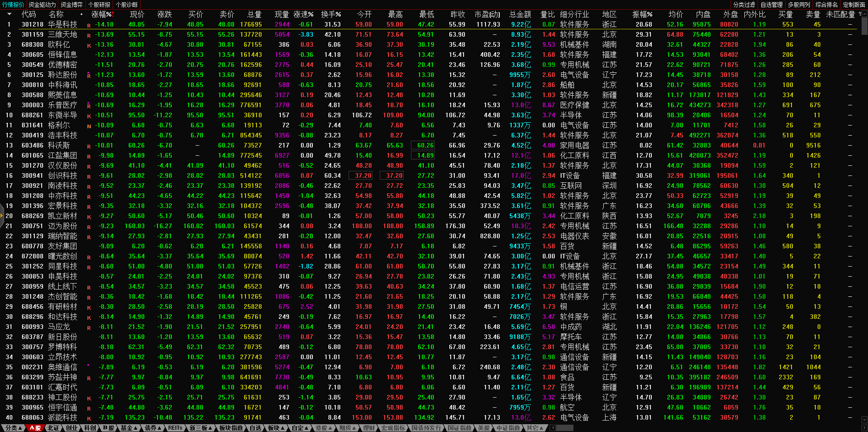Screen dimensions: 868x432
Task: Switch to the 资金驱动力 tab
Action: (42, 5)
